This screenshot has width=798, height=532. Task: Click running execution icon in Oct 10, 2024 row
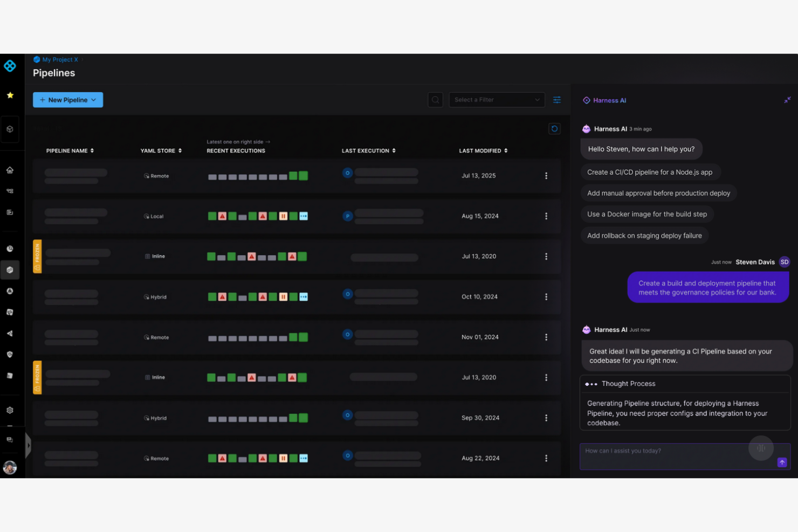[x=304, y=297]
